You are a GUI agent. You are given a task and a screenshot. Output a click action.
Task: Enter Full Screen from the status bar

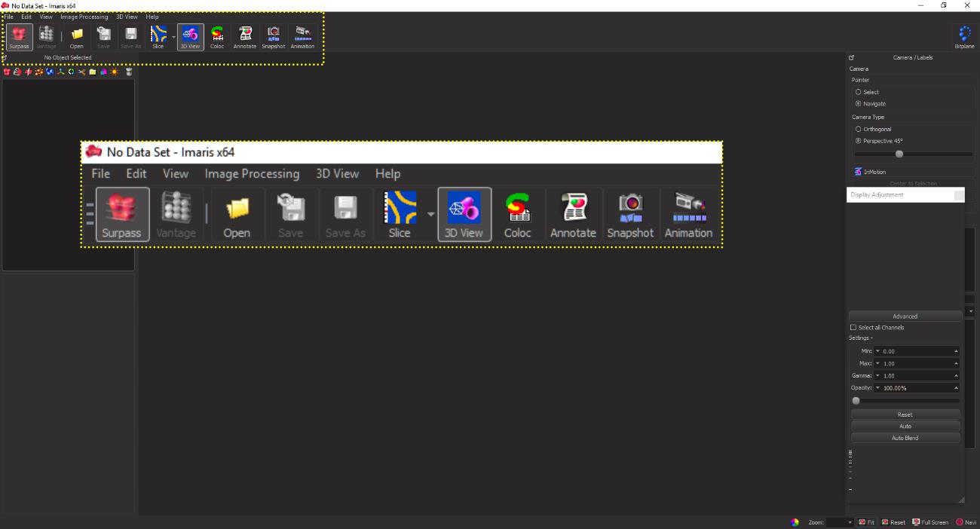click(x=930, y=522)
